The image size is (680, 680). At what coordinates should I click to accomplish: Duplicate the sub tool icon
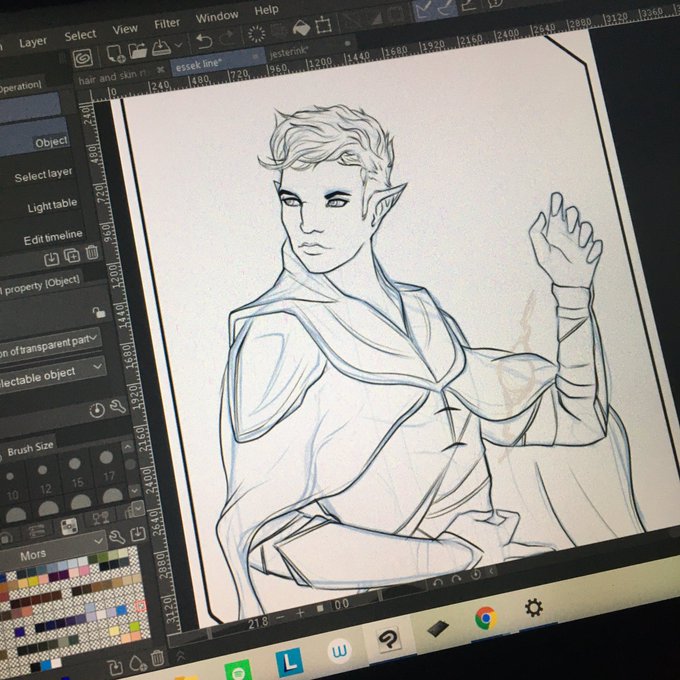tap(72, 256)
